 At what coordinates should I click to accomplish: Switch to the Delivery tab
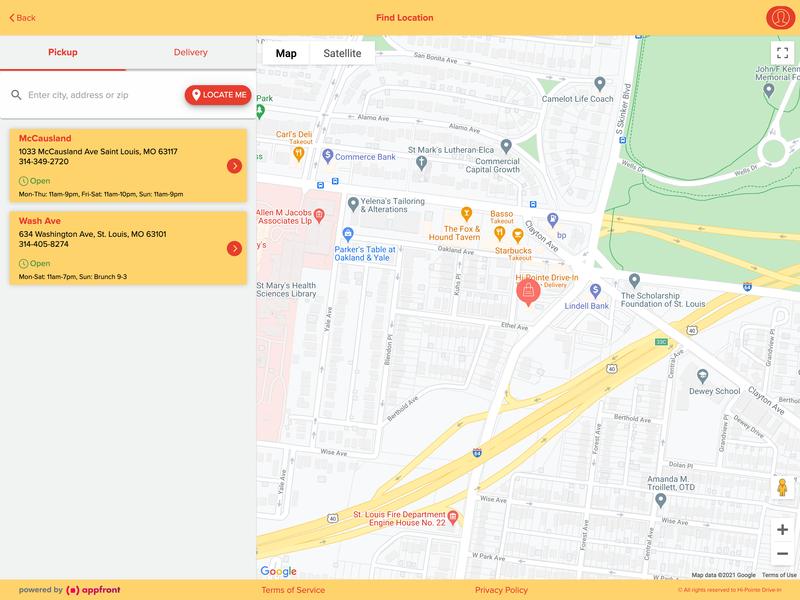point(190,52)
